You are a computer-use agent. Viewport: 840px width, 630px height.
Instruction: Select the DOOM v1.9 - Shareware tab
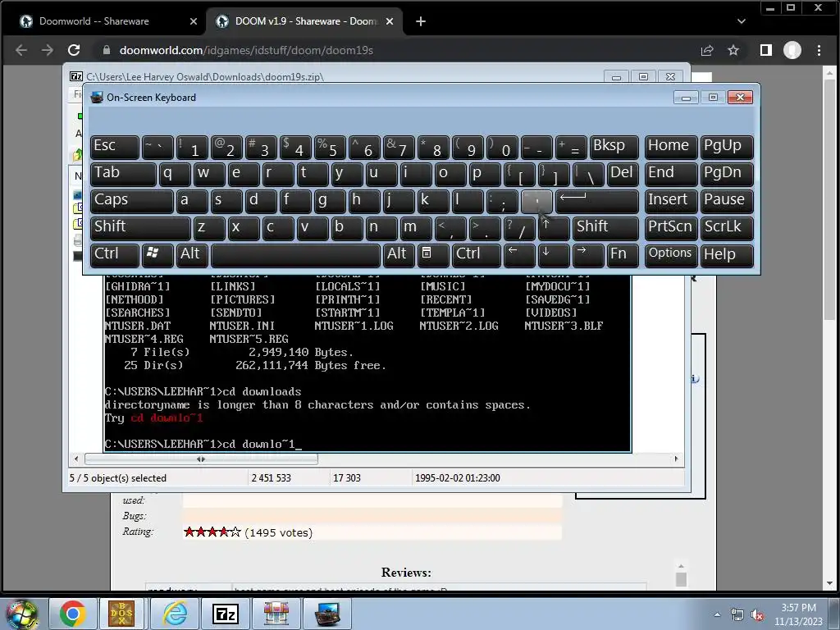pyautogui.click(x=304, y=21)
